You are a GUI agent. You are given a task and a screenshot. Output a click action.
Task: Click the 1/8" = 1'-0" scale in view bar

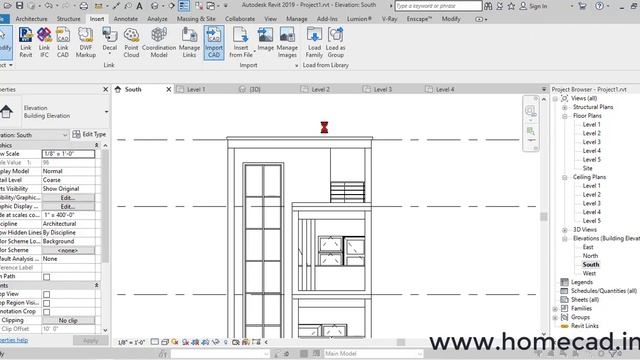click(131, 342)
